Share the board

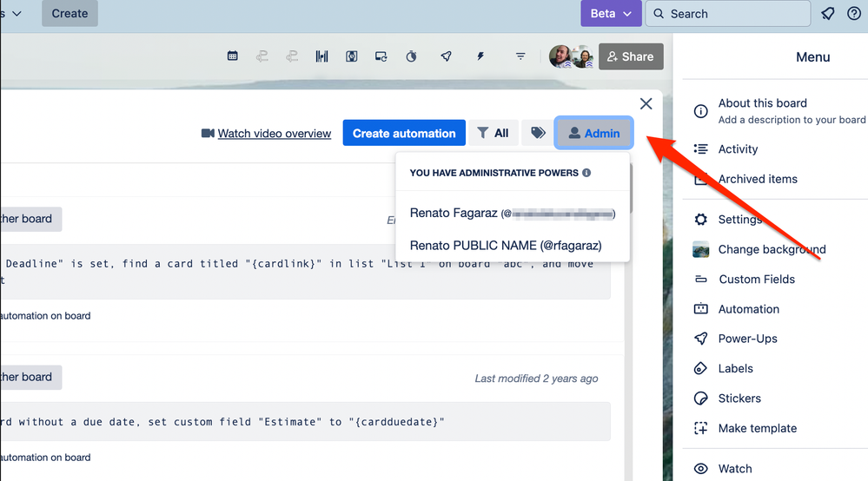(631, 56)
